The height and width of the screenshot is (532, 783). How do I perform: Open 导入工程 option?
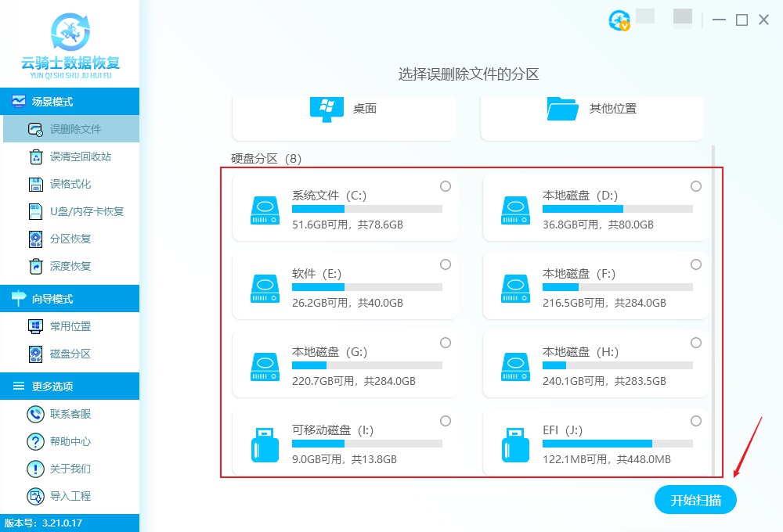[x=71, y=496]
